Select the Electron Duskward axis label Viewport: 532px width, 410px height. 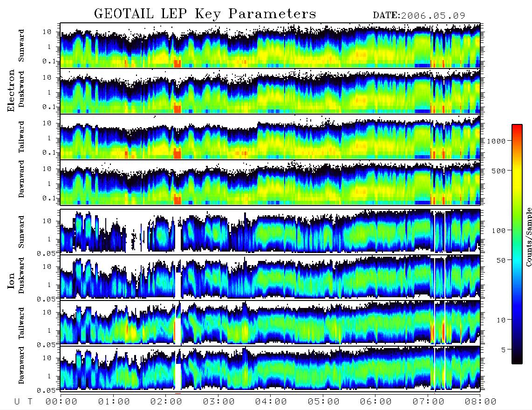click(21, 89)
